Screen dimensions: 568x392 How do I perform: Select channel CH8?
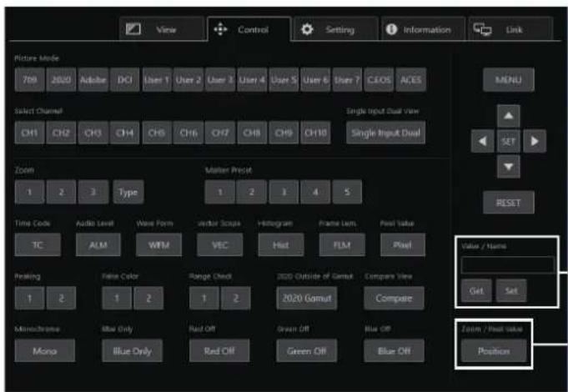(252, 133)
